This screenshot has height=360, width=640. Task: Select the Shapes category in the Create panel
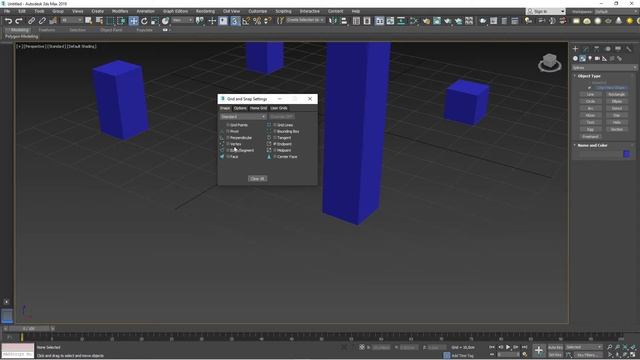pos(582,59)
